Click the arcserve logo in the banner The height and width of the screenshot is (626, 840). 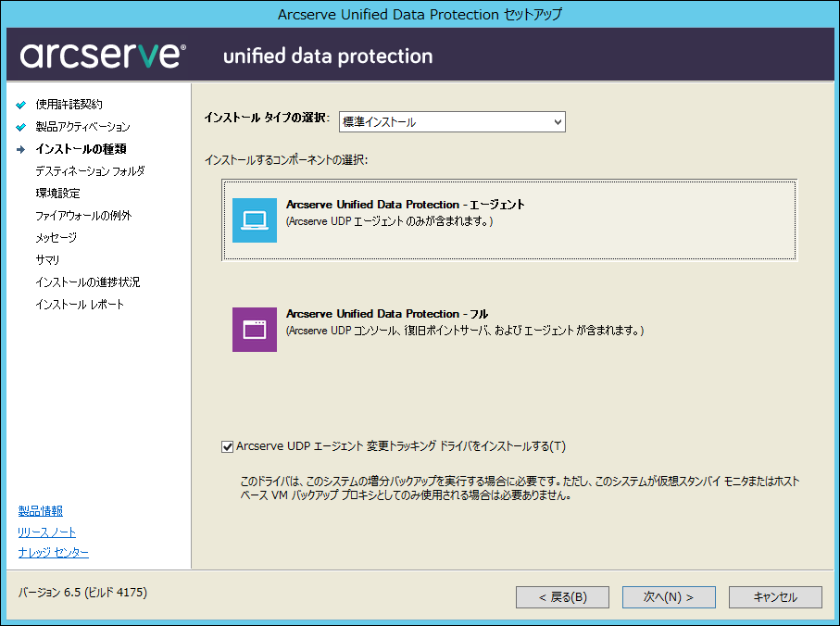103,56
